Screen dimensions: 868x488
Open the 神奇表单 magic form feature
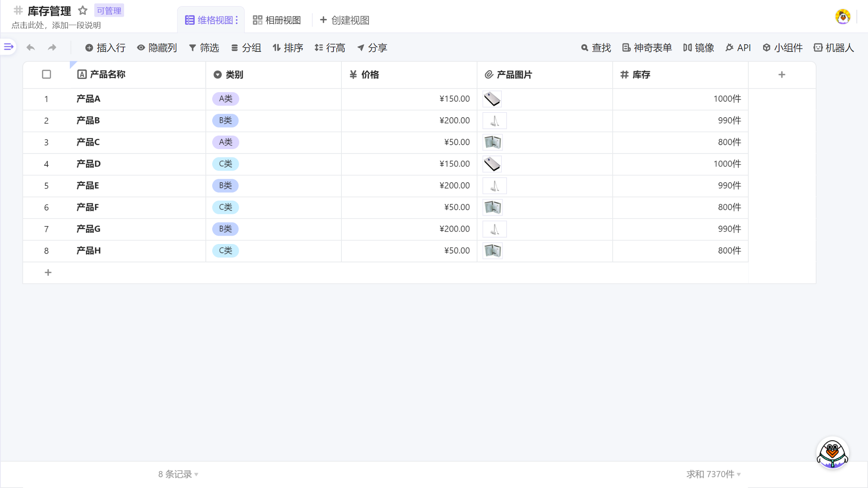pyautogui.click(x=646, y=47)
